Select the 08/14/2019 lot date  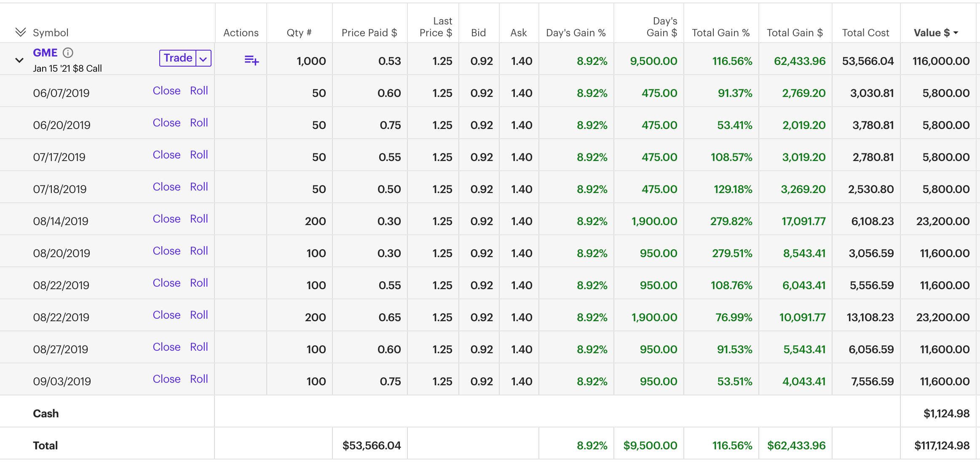(61, 221)
